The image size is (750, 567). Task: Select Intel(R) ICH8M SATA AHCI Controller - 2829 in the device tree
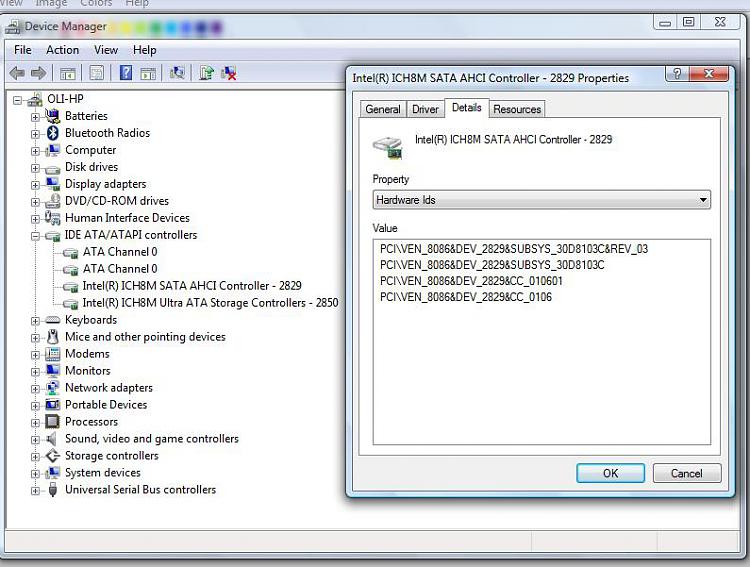192,286
